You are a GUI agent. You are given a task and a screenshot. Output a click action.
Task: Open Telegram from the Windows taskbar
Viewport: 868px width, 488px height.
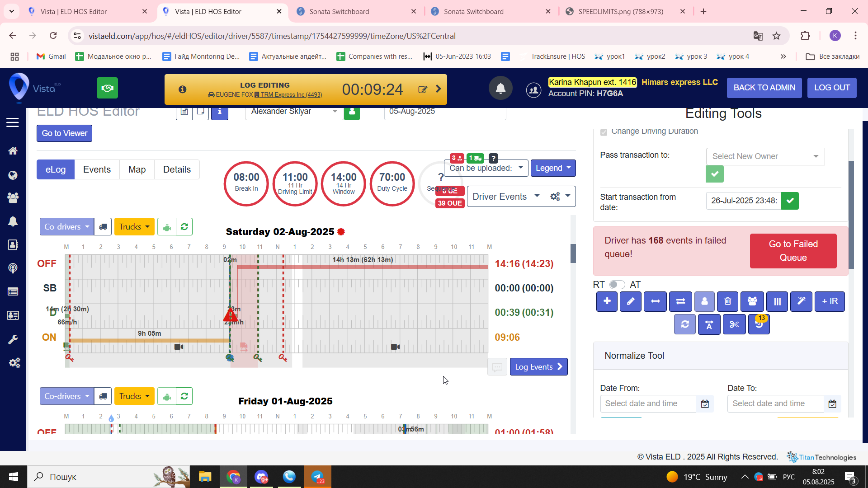[317, 477]
